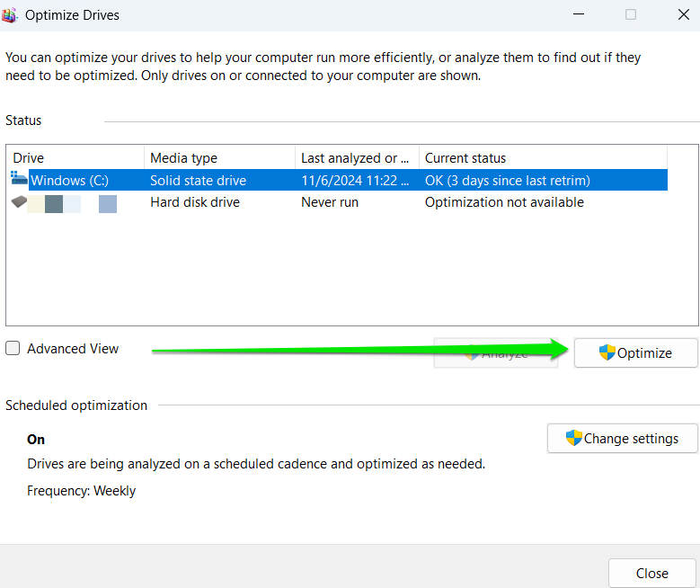
Task: Click the Media type column header
Action: pos(219,157)
